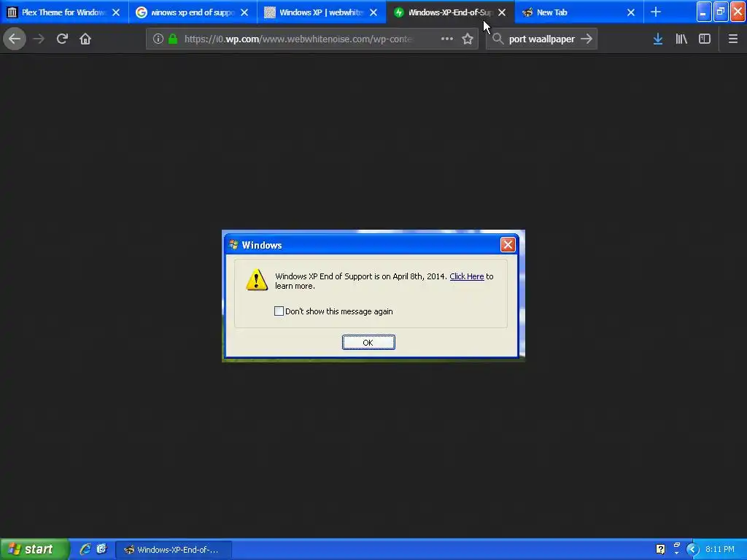This screenshot has height=560, width=747.
Task: Go back to the previous page
Action: click(15, 39)
